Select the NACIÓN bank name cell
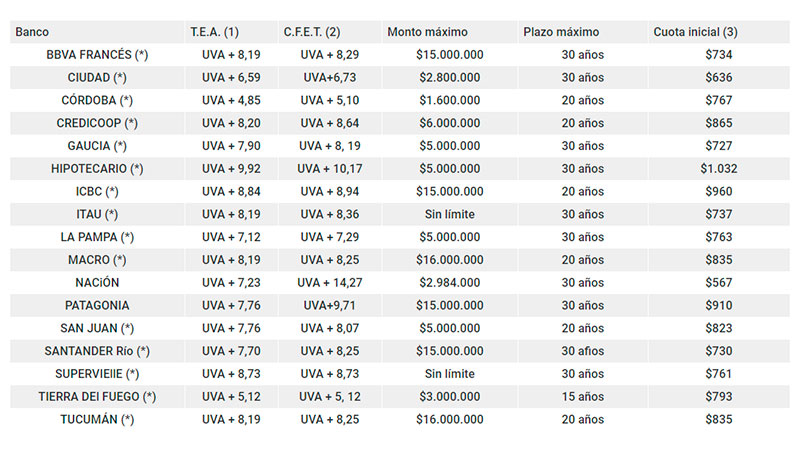This screenshot has width=800, height=450. point(97,283)
